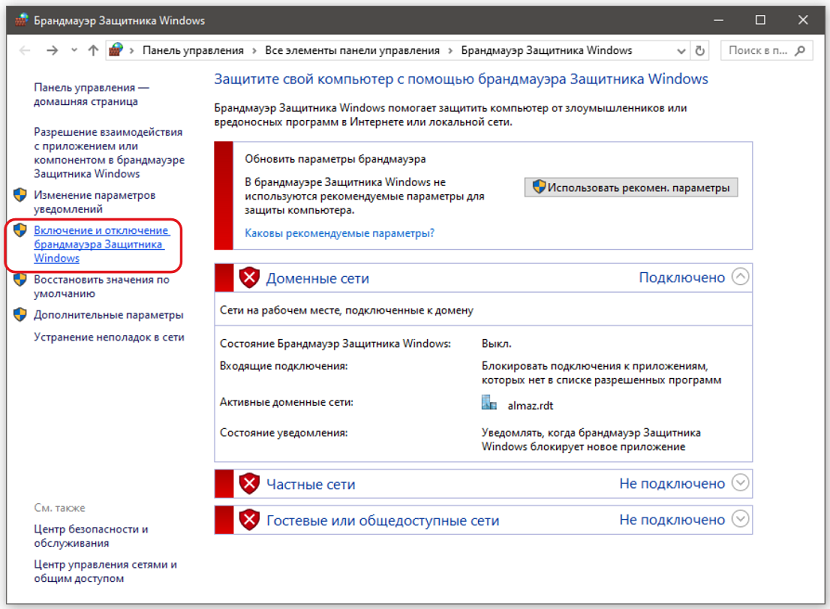Viewport: 830px width, 609px height.
Task: Click shield icon beside Восстановить значения по умолчанию
Action: click(x=20, y=279)
